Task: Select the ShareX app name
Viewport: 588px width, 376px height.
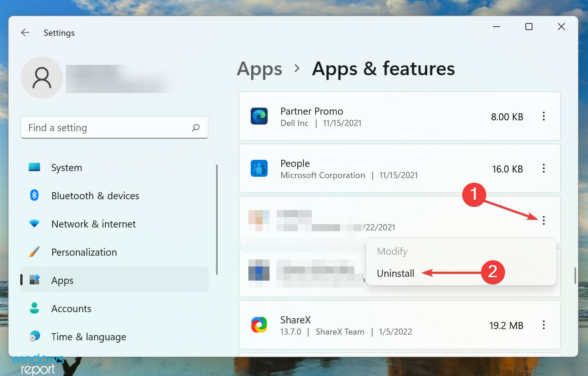Action: coord(295,320)
